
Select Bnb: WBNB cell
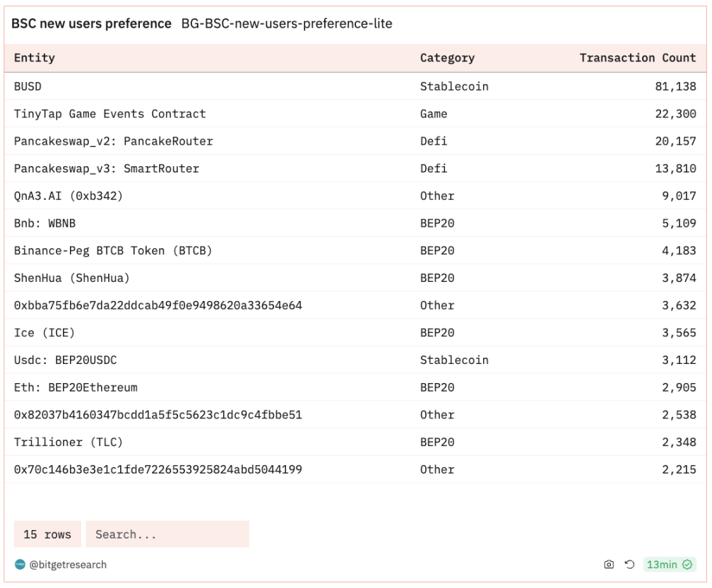(45, 223)
